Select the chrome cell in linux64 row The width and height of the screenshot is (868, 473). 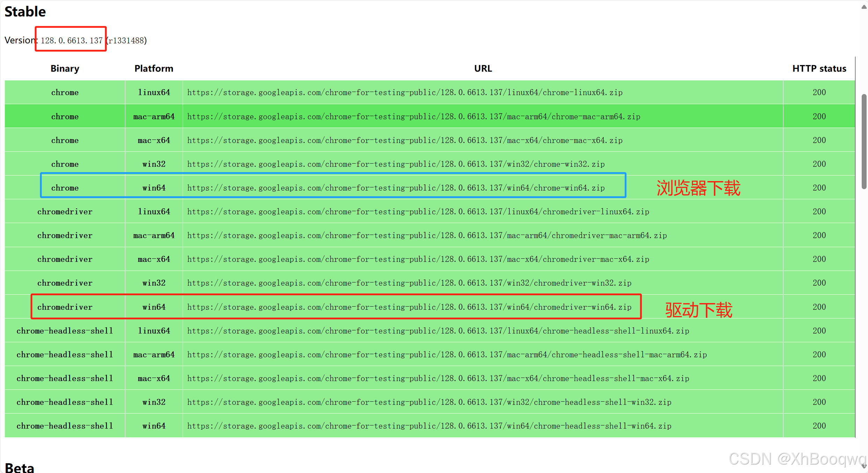tap(65, 92)
